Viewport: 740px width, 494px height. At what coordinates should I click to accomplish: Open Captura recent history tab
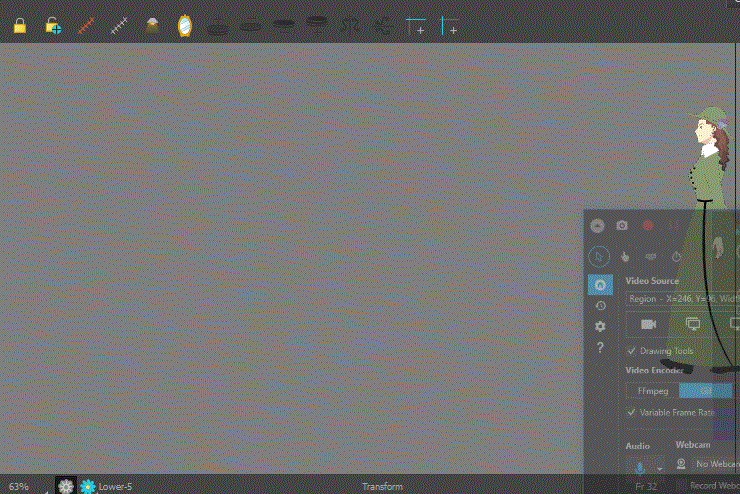(600, 306)
